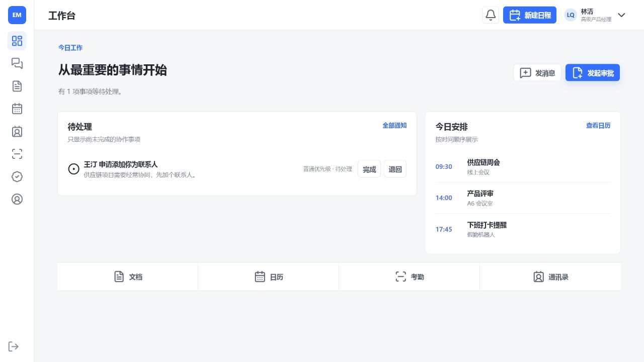The image size is (644, 362).
Task: Click the A6 会议室 location text
Action: (480, 204)
